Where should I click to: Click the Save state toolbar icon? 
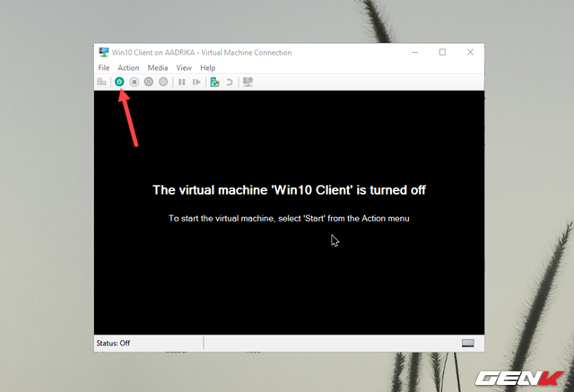pos(163,82)
